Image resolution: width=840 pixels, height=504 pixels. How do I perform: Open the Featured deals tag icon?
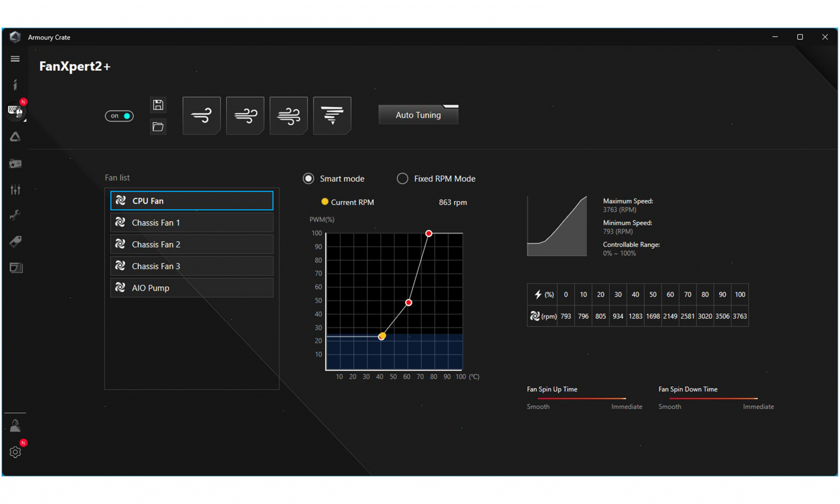(15, 241)
